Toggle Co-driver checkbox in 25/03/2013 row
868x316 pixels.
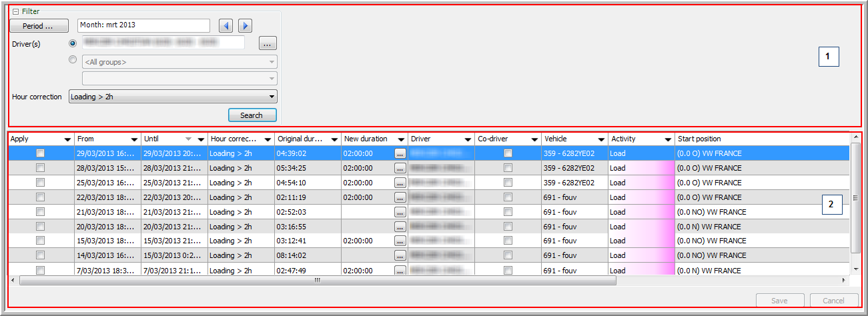[508, 183]
